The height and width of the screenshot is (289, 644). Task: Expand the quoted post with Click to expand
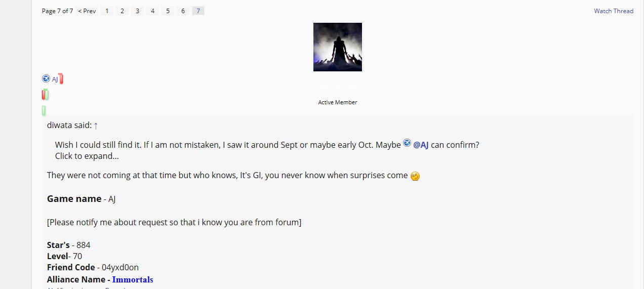[x=87, y=156]
